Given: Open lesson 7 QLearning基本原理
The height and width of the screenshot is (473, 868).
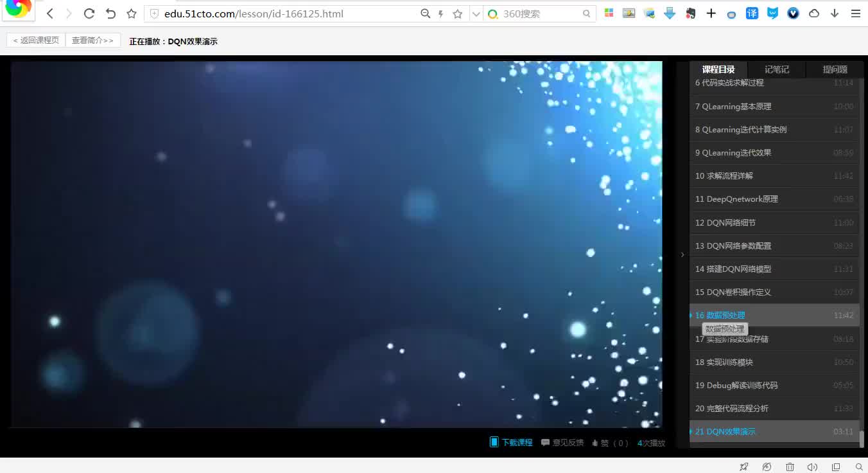Looking at the screenshot, I should tap(774, 106).
